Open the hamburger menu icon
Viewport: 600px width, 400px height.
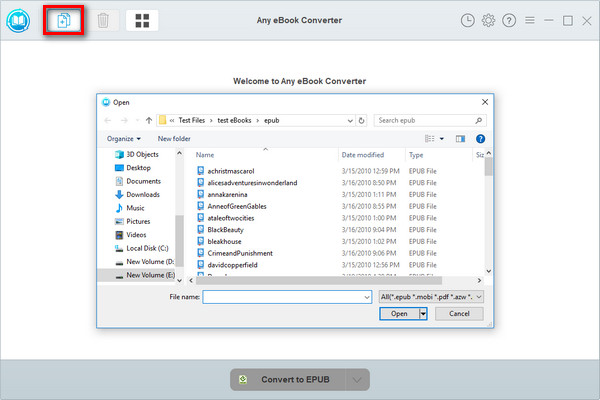530,20
